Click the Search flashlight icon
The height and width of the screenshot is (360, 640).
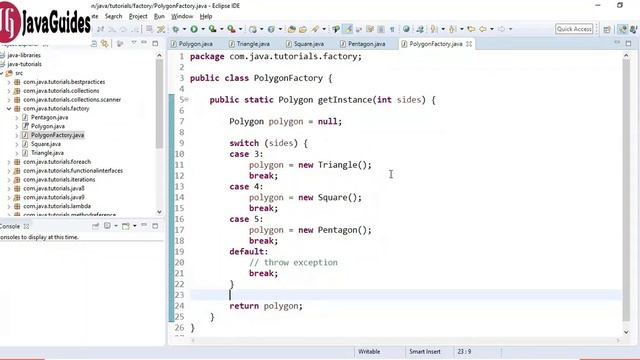click(x=315, y=29)
